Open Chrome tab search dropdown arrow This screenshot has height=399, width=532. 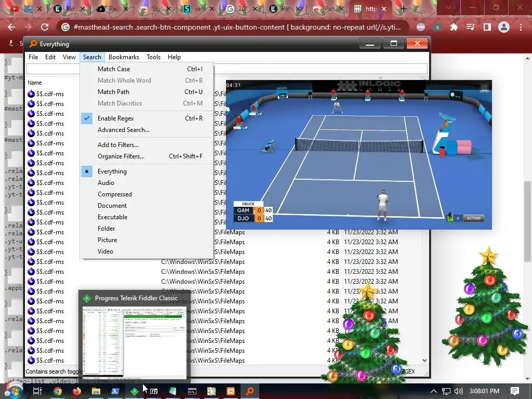[448, 7]
